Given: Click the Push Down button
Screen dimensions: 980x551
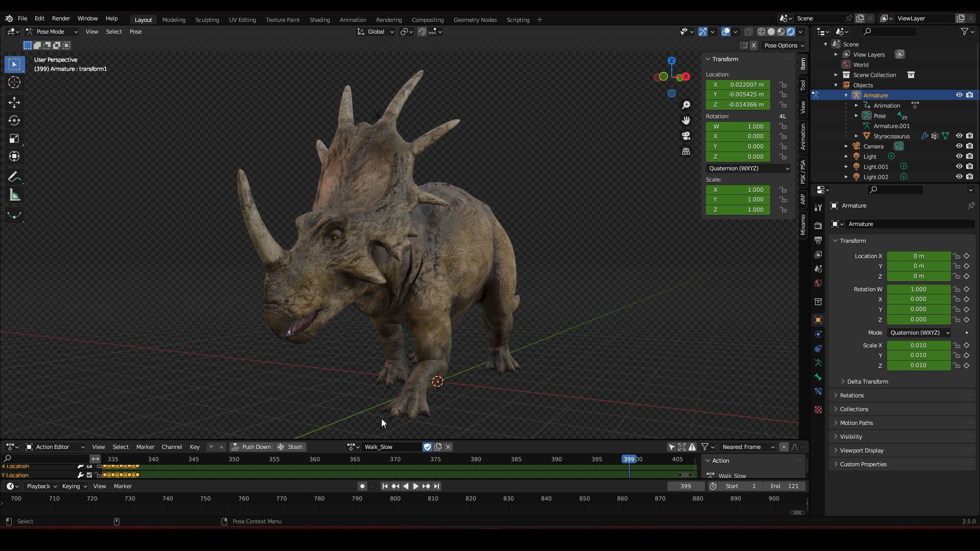Looking at the screenshot, I should pos(251,447).
